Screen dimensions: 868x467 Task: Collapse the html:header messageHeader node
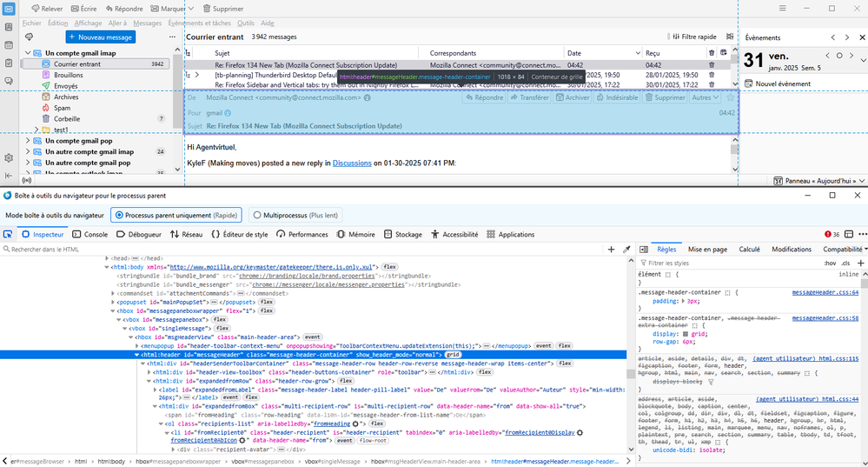point(136,355)
